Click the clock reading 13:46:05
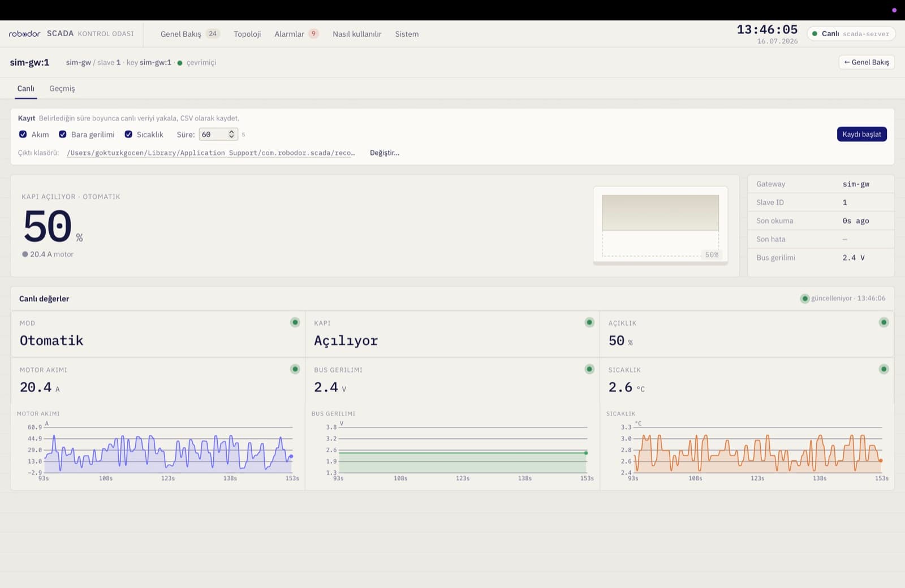 767,29
